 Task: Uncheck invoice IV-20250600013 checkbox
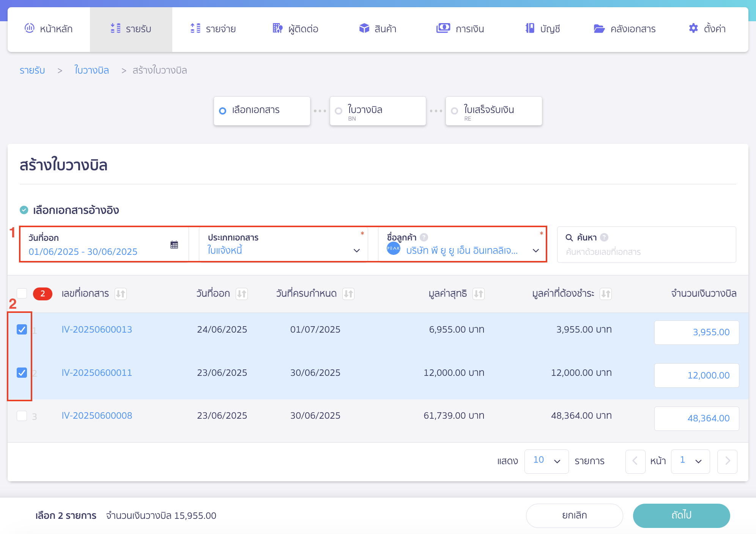tap(22, 330)
